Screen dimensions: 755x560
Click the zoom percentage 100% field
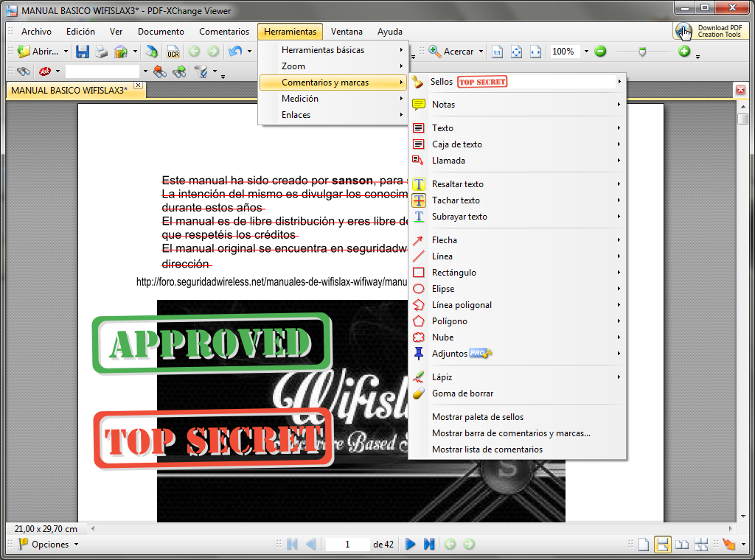pos(565,52)
